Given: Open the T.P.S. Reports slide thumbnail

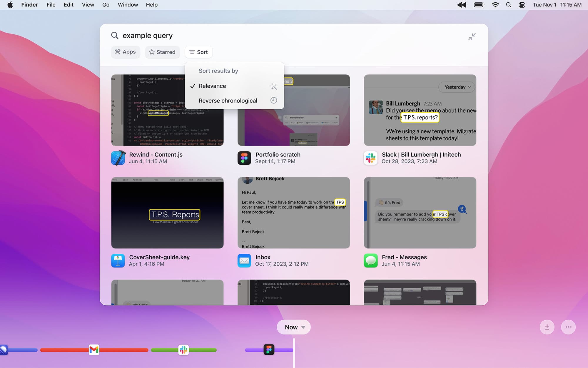Looking at the screenshot, I should coord(167,213).
